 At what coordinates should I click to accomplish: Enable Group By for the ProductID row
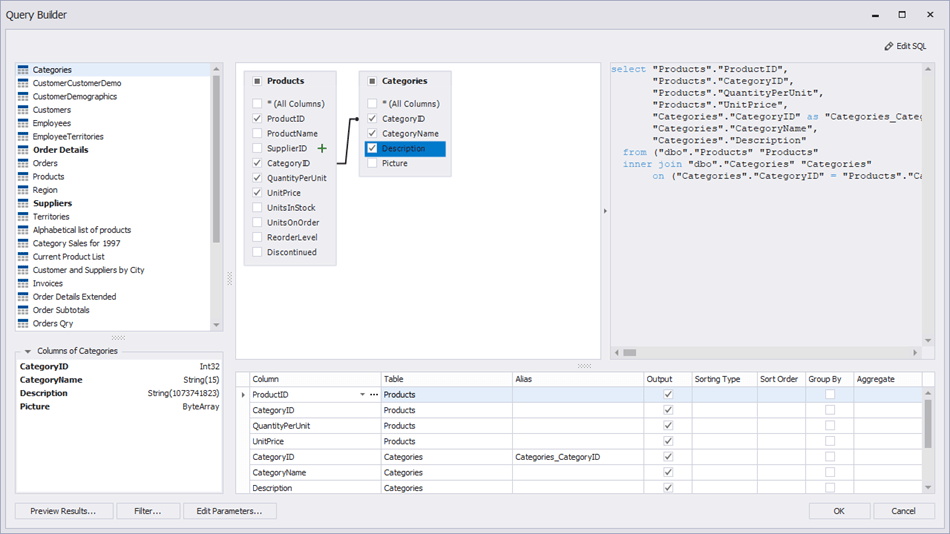click(x=829, y=395)
